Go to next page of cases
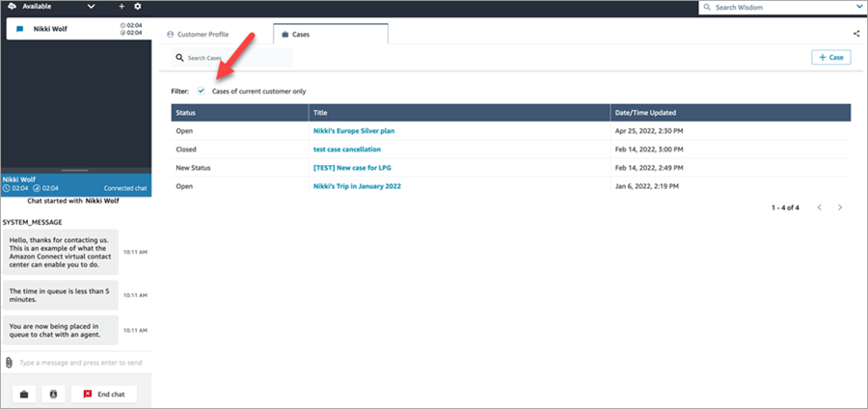The image size is (868, 409). tap(840, 207)
